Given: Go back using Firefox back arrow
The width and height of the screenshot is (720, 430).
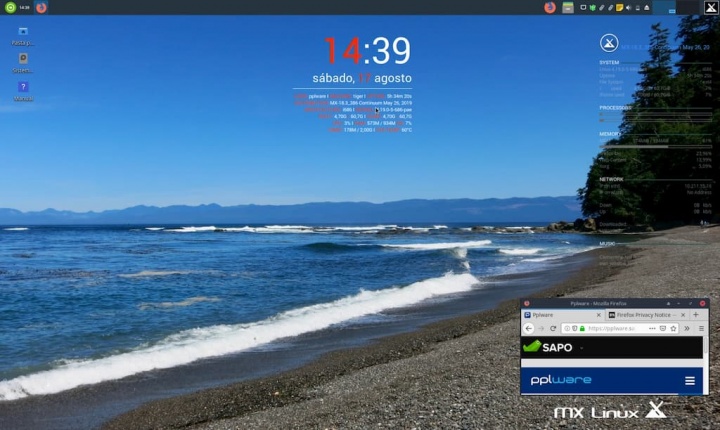Looking at the screenshot, I should point(529,328).
